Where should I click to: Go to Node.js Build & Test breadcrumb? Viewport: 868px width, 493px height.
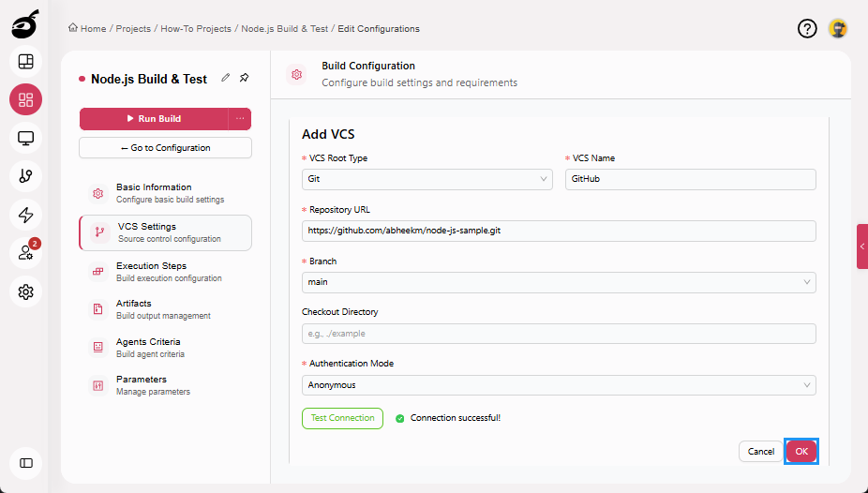tap(285, 29)
